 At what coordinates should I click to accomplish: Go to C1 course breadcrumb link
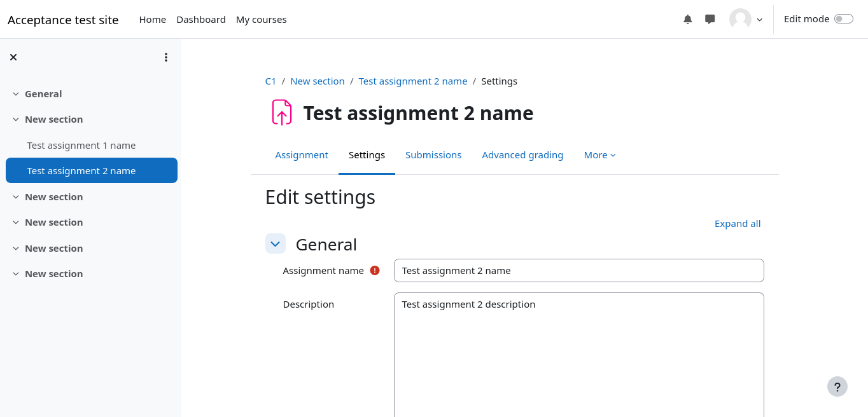point(270,81)
